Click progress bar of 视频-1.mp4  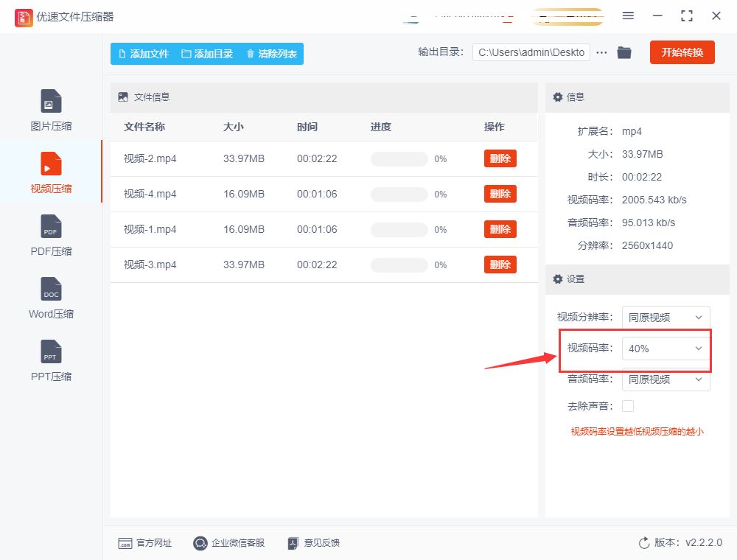click(x=399, y=230)
